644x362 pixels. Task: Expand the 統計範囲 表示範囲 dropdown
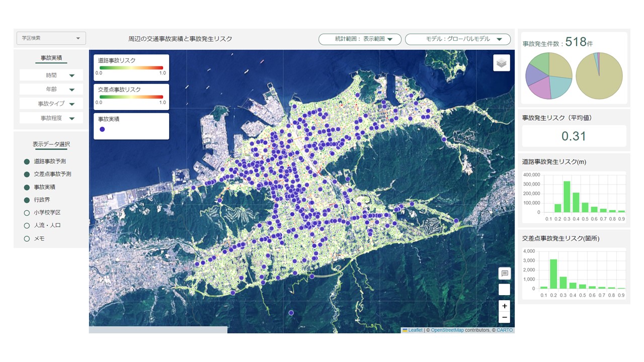pos(360,39)
